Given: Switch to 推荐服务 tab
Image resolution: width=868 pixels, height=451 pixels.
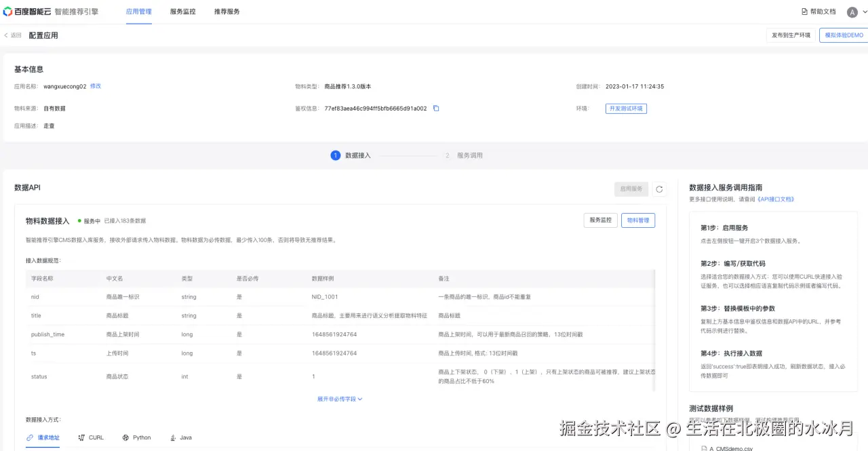Looking at the screenshot, I should point(226,12).
